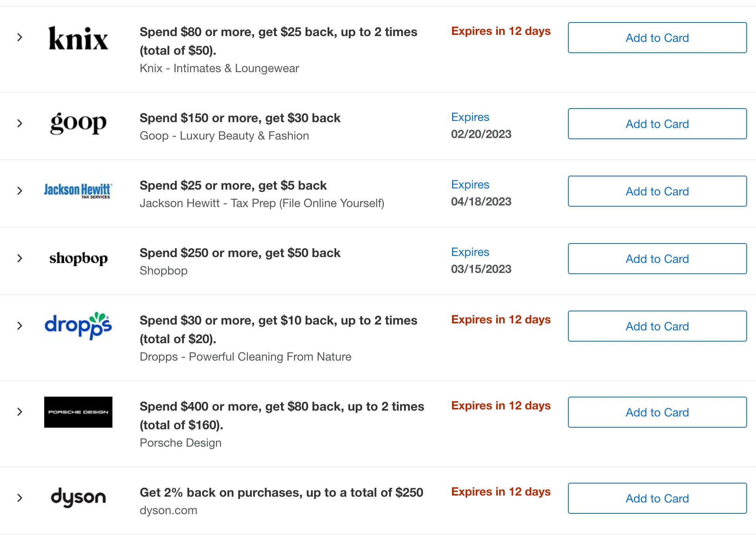Add the dyson offer to card
The height and width of the screenshot is (544, 756).
[x=657, y=498]
